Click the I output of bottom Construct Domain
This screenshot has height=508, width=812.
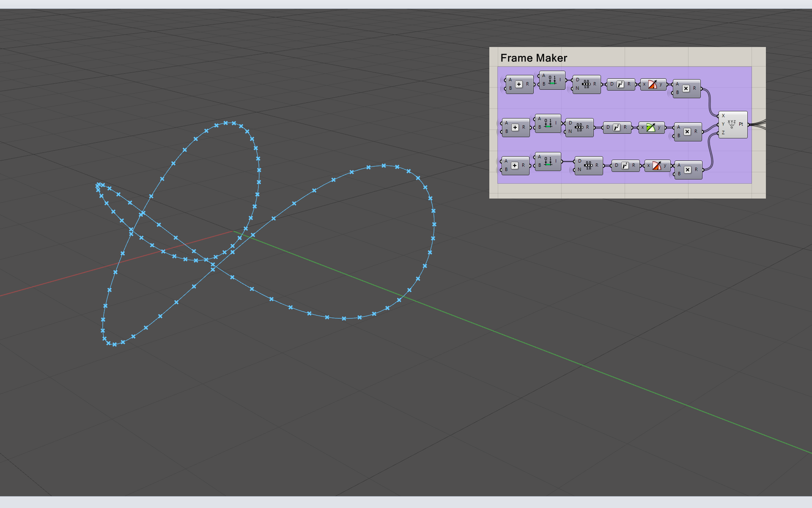pos(556,161)
